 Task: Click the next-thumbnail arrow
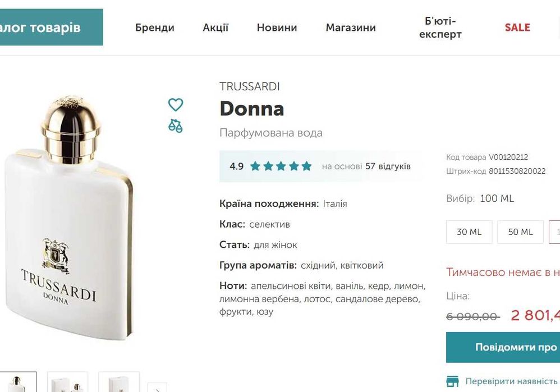click(157, 386)
